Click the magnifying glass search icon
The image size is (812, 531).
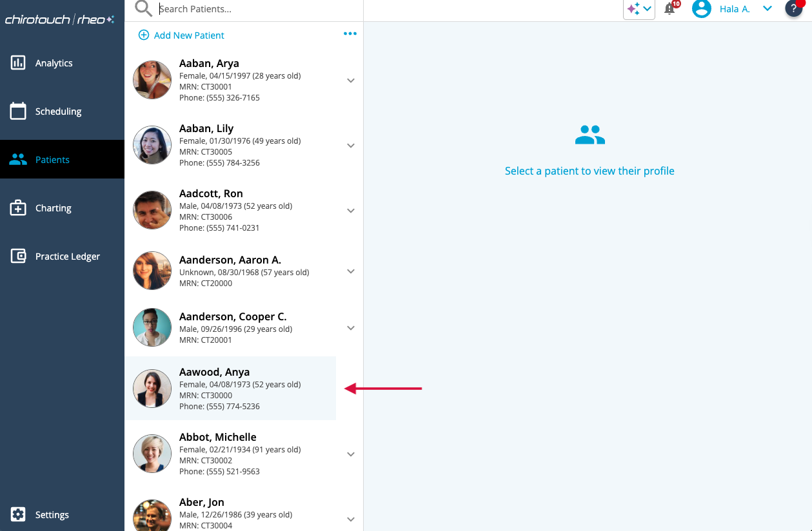click(143, 9)
